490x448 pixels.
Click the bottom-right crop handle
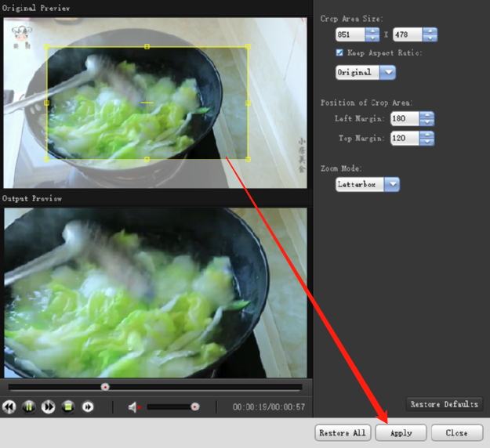point(248,160)
